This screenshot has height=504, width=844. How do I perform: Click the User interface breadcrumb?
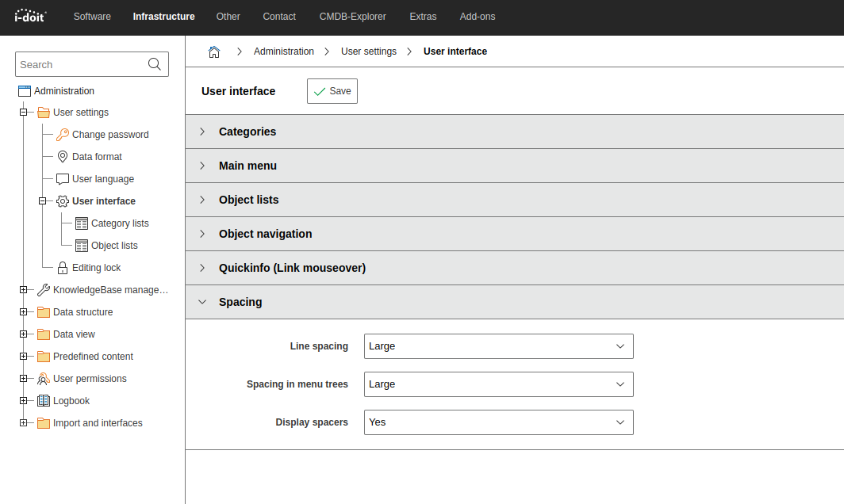pos(455,52)
